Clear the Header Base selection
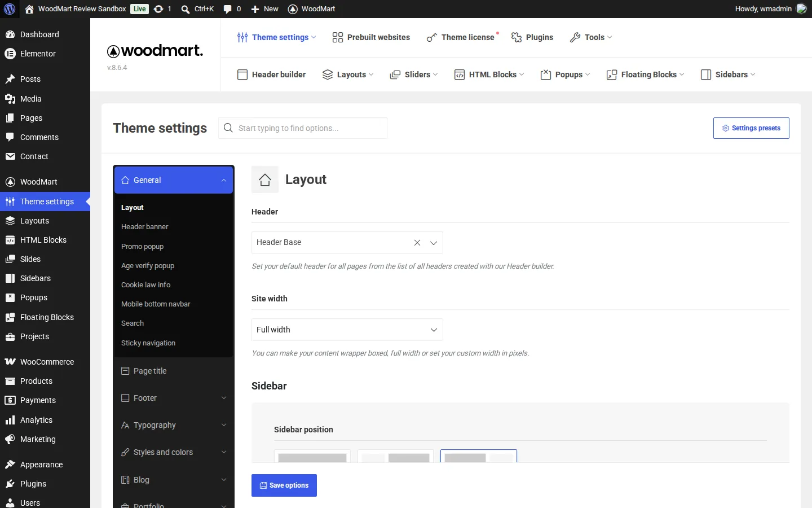 (x=417, y=243)
